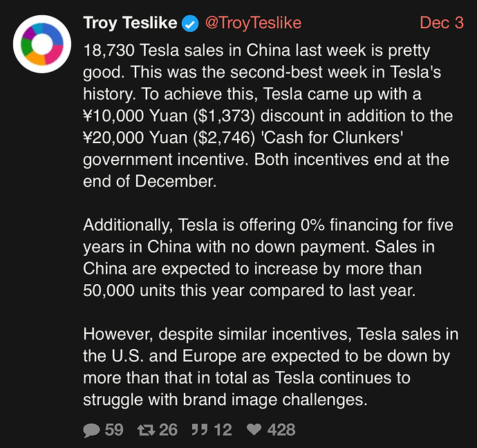Click the paragraph about 0% financing

click(x=268, y=258)
